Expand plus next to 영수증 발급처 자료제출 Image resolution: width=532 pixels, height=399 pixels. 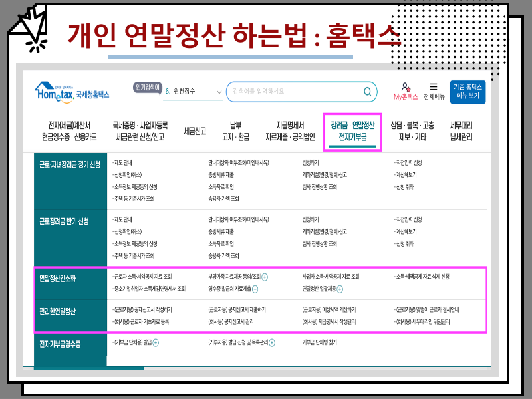coord(255,289)
